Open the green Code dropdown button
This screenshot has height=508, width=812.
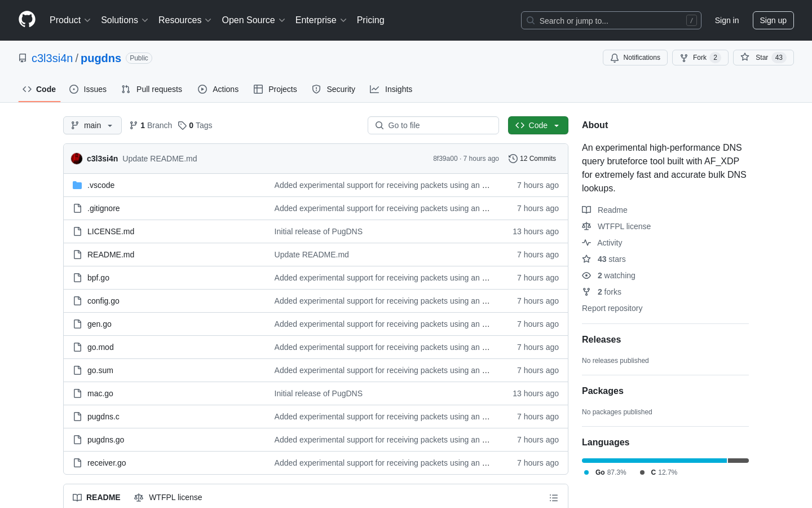[538, 125]
